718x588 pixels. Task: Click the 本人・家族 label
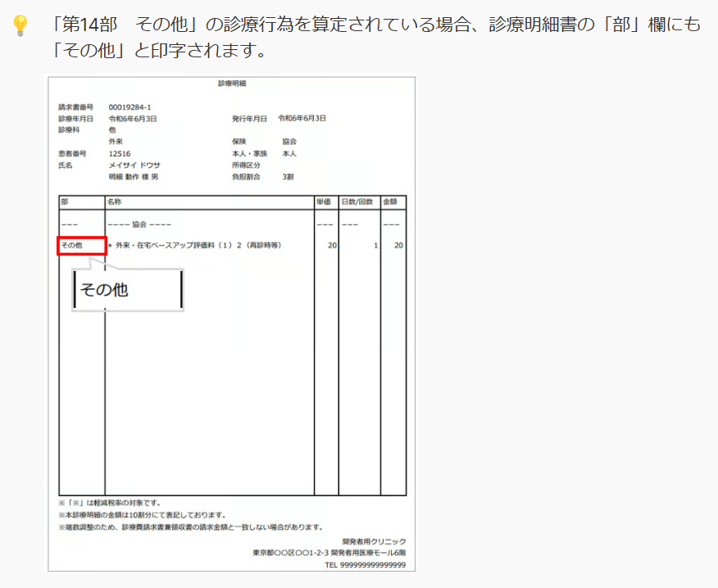coord(249,154)
